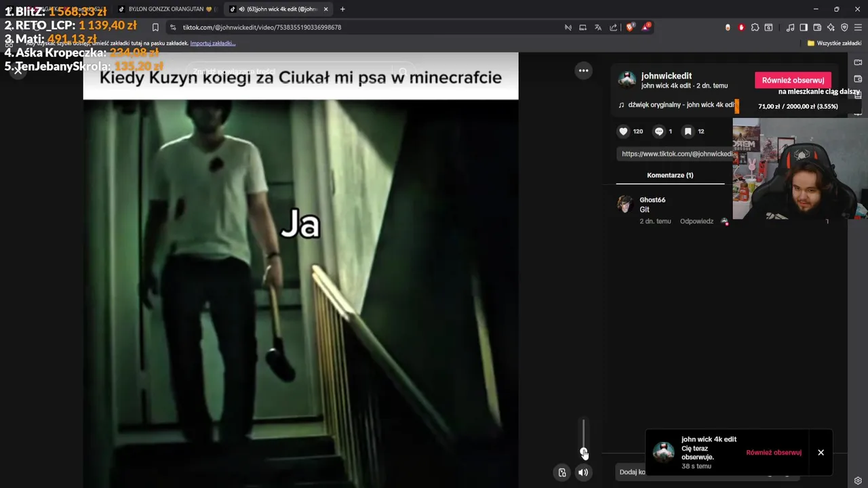Click Ghost66 avatar picture

click(625, 204)
